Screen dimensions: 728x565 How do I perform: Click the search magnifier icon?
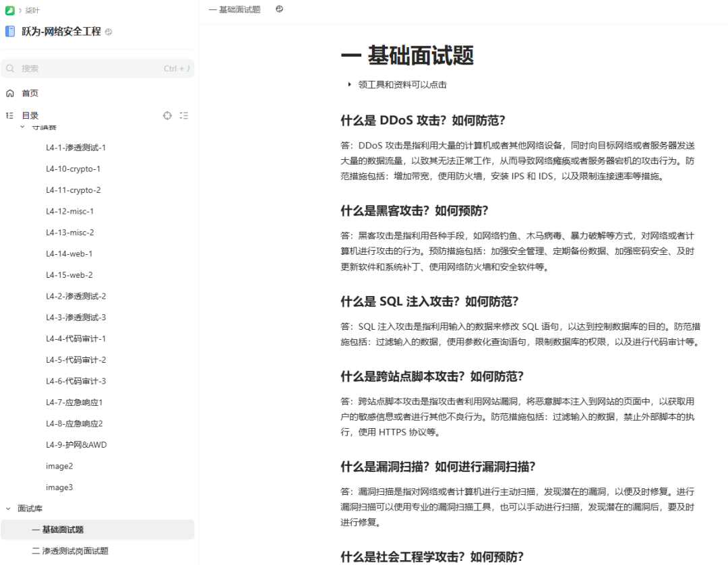click(x=10, y=69)
